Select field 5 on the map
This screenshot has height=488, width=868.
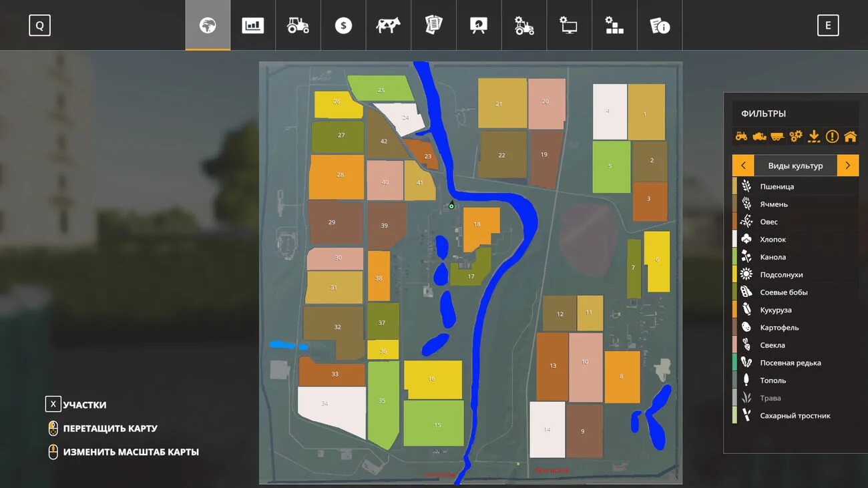pyautogui.click(x=611, y=167)
